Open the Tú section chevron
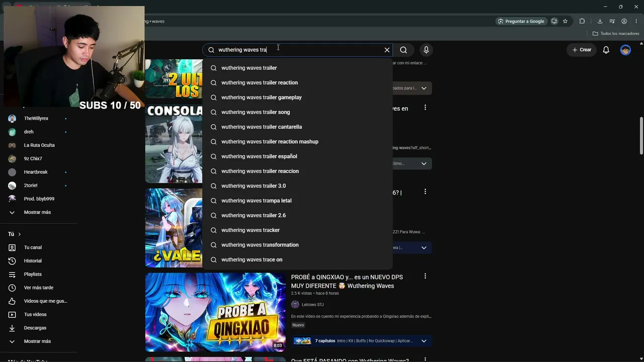 pyautogui.click(x=20, y=234)
